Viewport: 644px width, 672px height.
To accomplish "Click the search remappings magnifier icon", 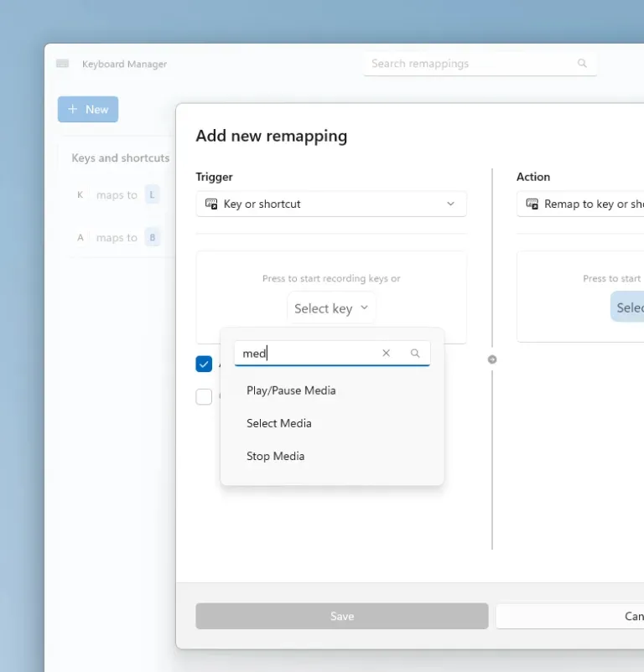I will click(582, 64).
